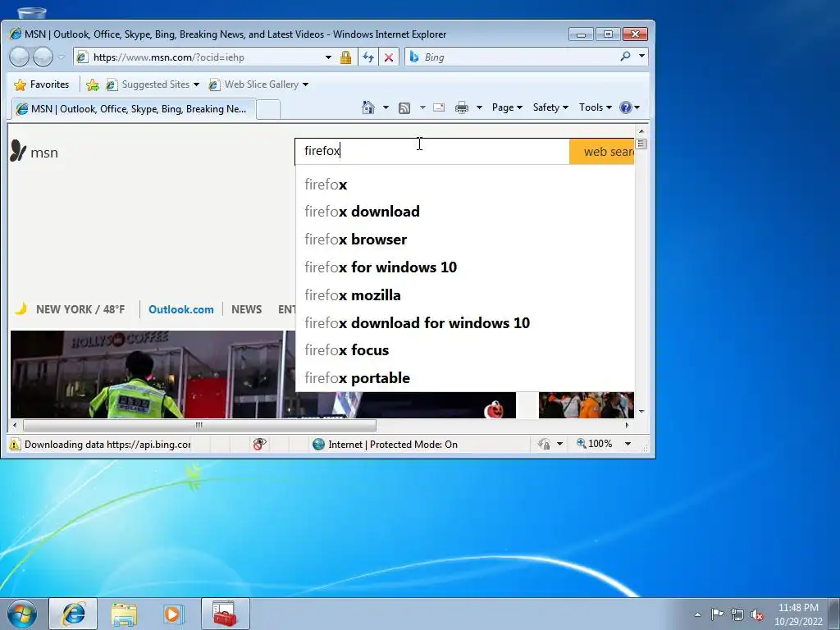Launch Windows Media Player from taskbar

174,614
